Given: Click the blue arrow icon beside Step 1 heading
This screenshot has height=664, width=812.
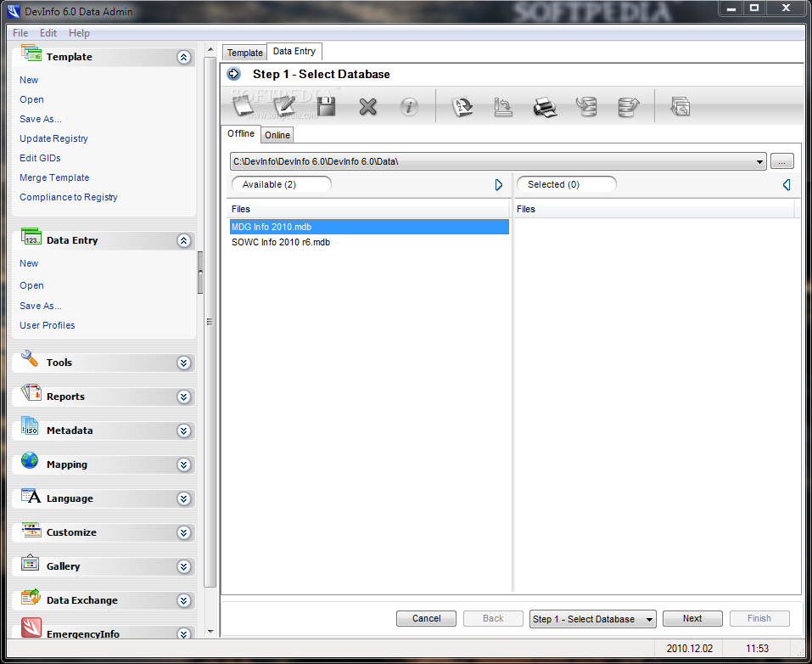Looking at the screenshot, I should [234, 74].
